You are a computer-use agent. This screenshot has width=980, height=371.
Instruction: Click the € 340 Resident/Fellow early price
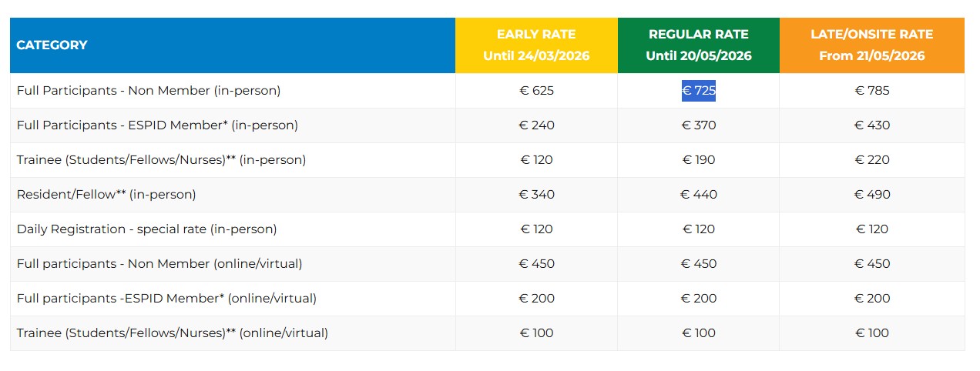[x=537, y=195]
